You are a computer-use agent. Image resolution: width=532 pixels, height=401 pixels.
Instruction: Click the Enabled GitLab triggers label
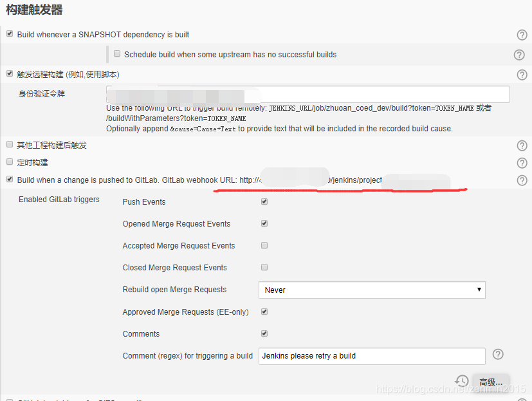click(x=59, y=200)
